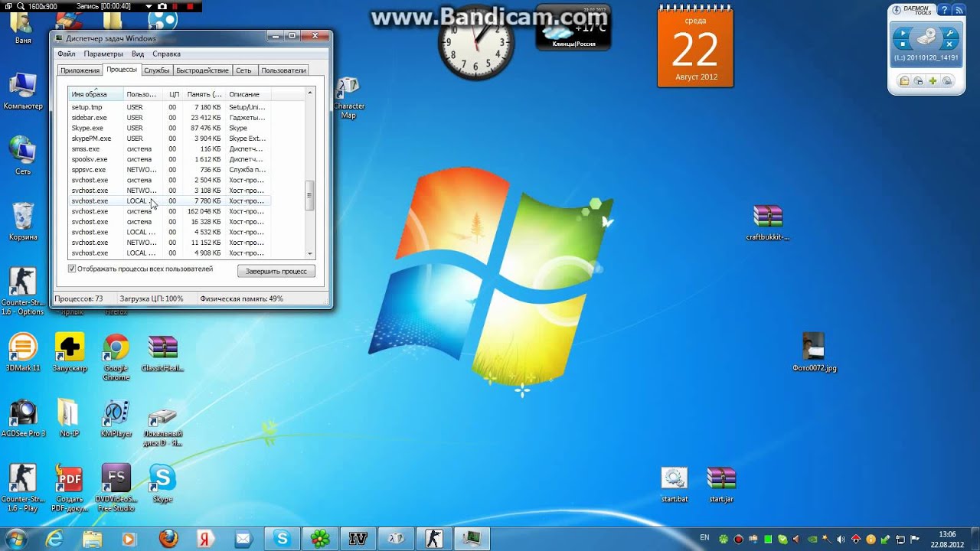Open the Параметры menu in Task Manager
The width and height of the screenshot is (980, 551).
tap(103, 54)
